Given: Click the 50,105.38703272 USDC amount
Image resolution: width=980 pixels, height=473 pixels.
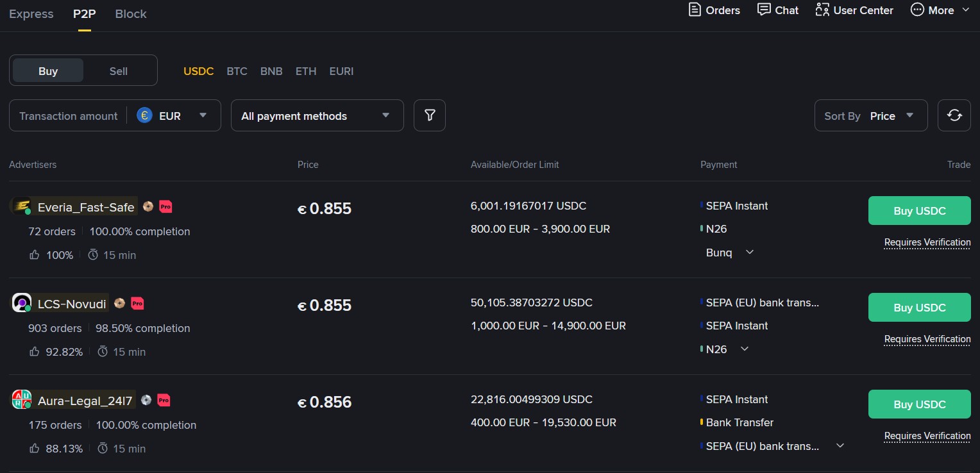Looking at the screenshot, I should [532, 303].
